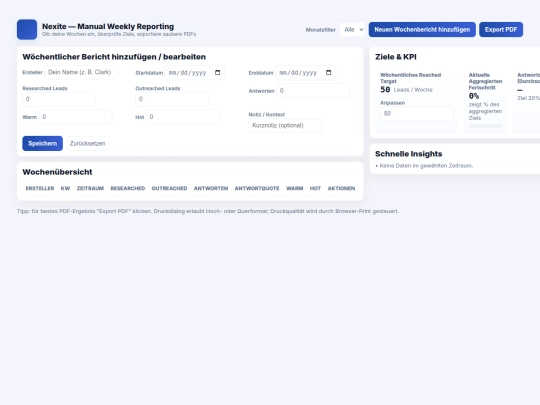Open the Enddatum calendar picker icon

click(329, 73)
